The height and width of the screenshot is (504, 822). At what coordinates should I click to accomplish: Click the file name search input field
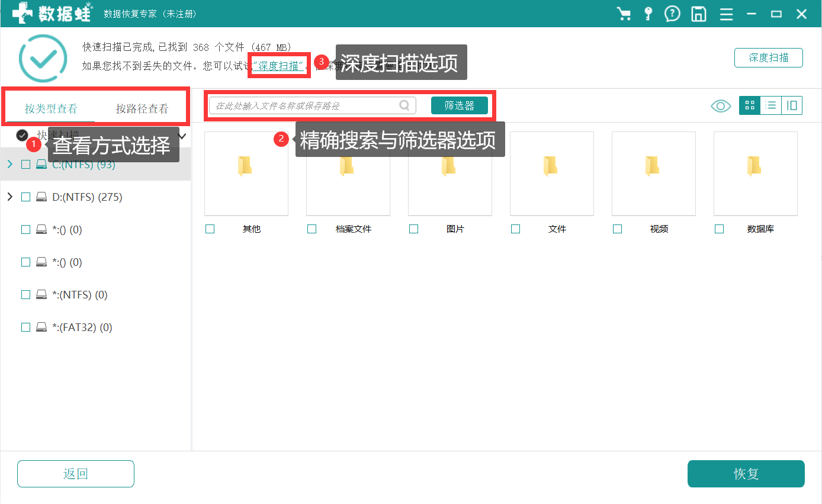[308, 105]
